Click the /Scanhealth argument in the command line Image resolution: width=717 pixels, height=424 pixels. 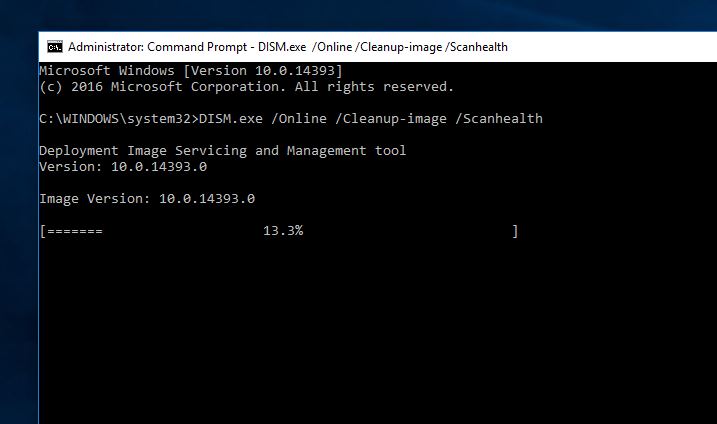(x=499, y=119)
